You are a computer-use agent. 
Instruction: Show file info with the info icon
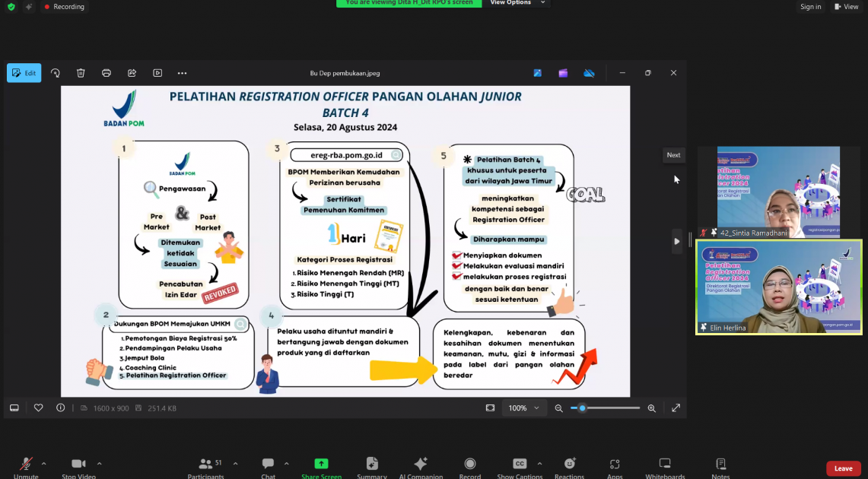click(x=60, y=408)
